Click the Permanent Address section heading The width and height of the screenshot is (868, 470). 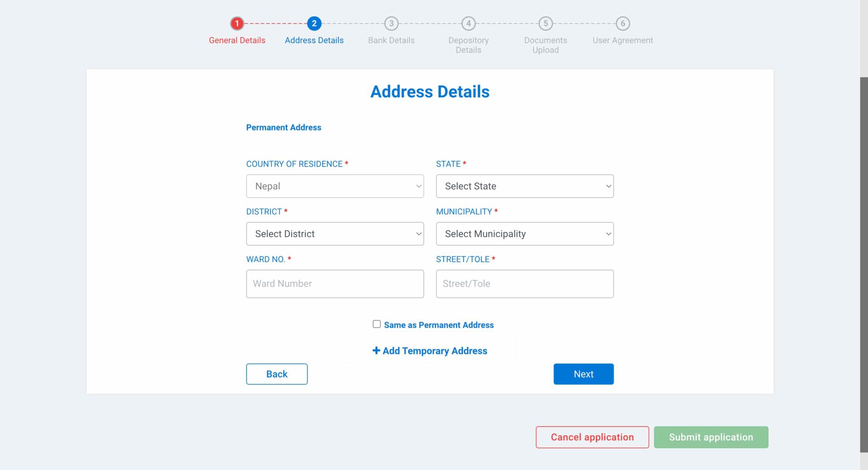284,127
